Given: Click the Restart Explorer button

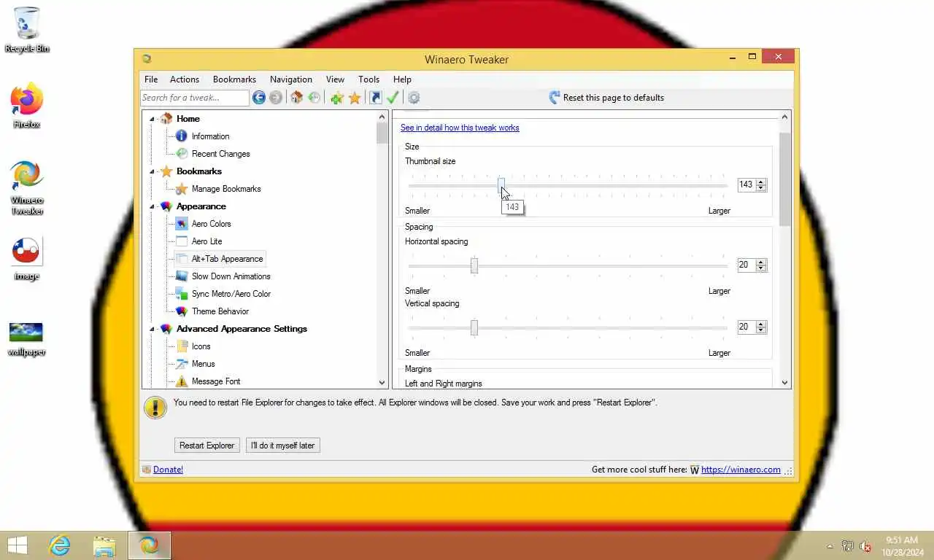Looking at the screenshot, I should pos(207,446).
